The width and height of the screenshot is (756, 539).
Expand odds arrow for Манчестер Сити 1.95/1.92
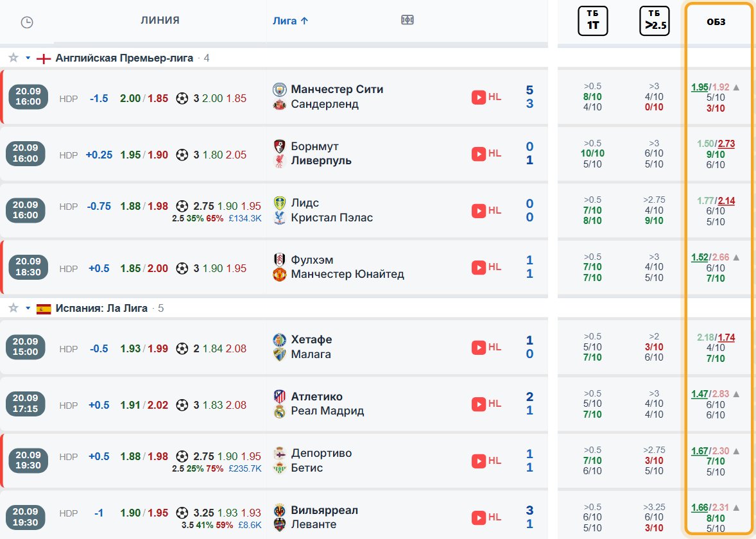pos(736,87)
